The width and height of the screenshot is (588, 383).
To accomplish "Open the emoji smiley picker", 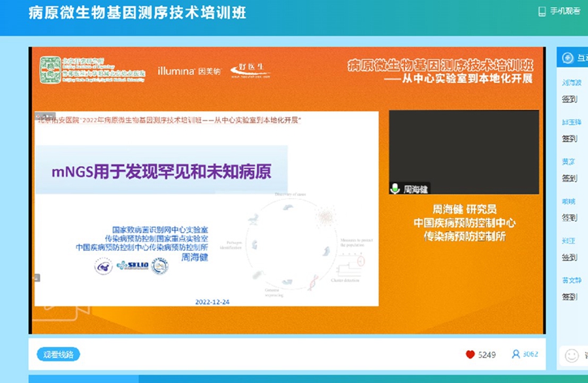I will [572, 355].
